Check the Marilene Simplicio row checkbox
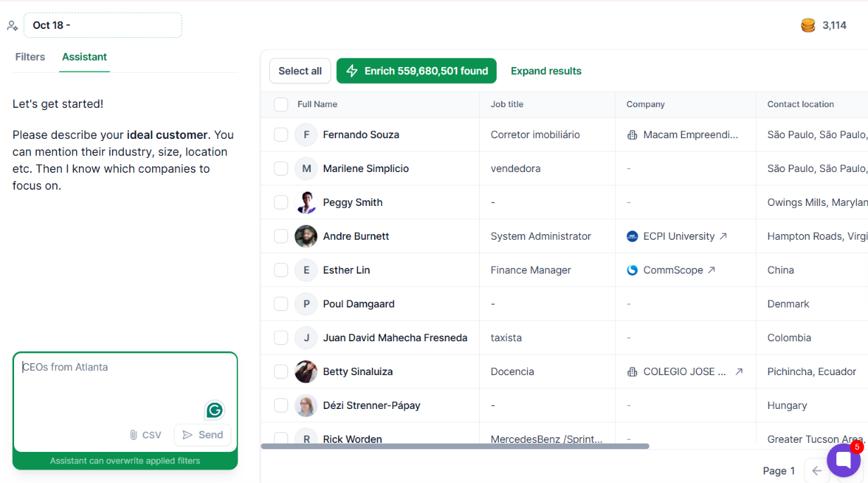The image size is (868, 483). [x=281, y=169]
